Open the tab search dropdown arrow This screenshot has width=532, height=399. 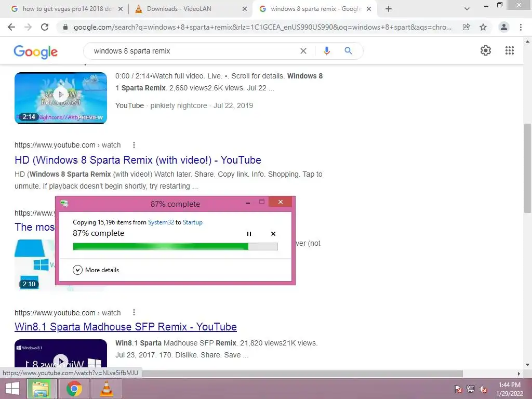467,9
